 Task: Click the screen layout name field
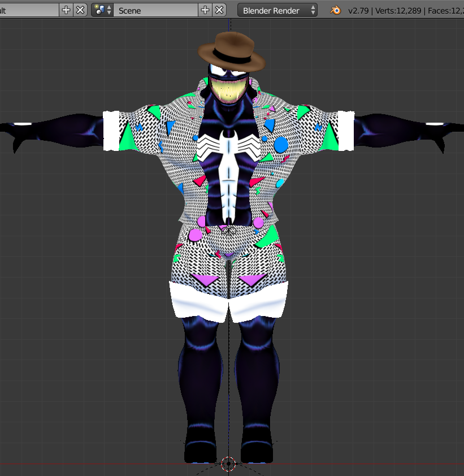29,10
